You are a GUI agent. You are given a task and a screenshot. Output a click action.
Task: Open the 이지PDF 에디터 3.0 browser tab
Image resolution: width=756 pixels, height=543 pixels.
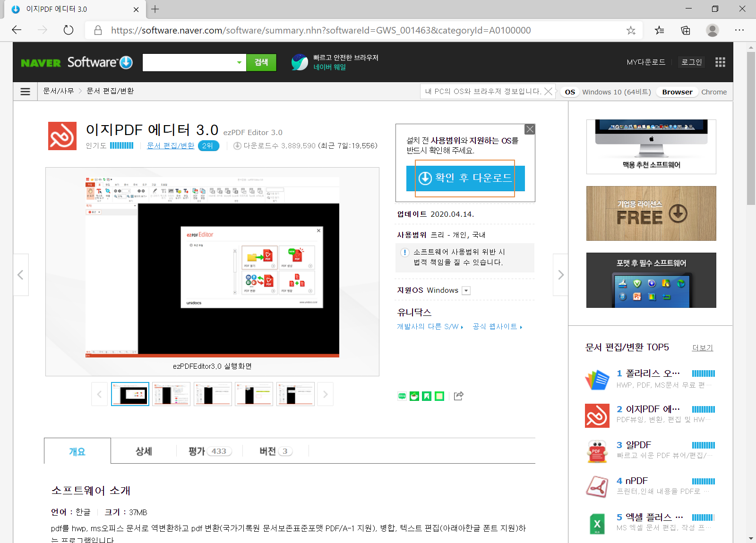tap(76, 9)
